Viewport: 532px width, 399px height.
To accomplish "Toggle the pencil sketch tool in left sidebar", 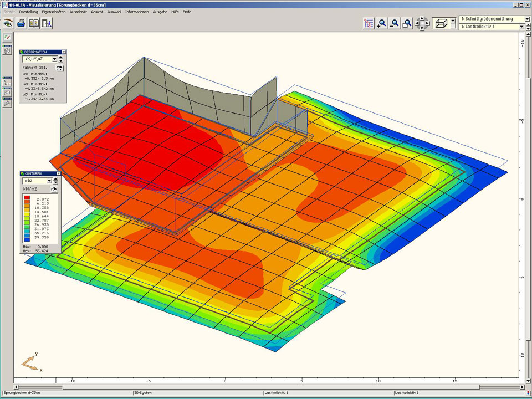I will tap(7, 38).
